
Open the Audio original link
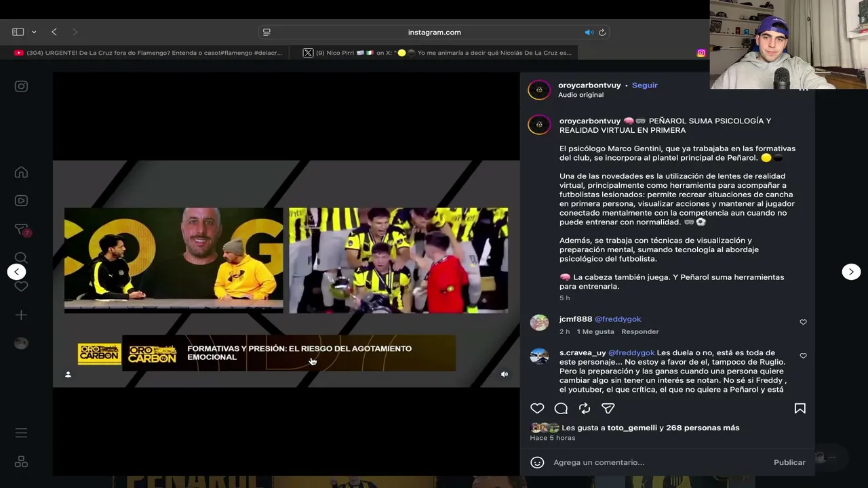[x=580, y=95]
